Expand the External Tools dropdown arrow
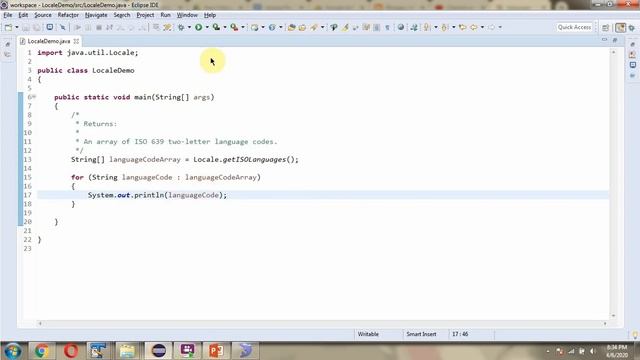This screenshot has width=640, height=360. coord(243,27)
